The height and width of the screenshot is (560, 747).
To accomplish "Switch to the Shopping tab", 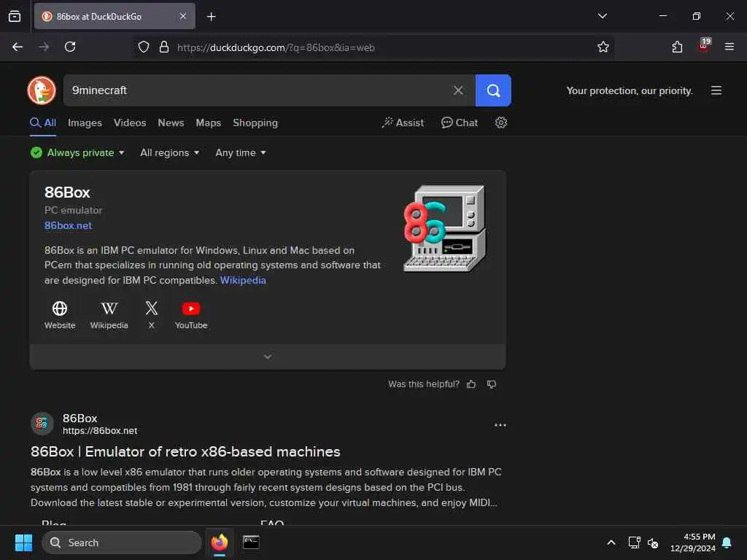I will point(255,122).
